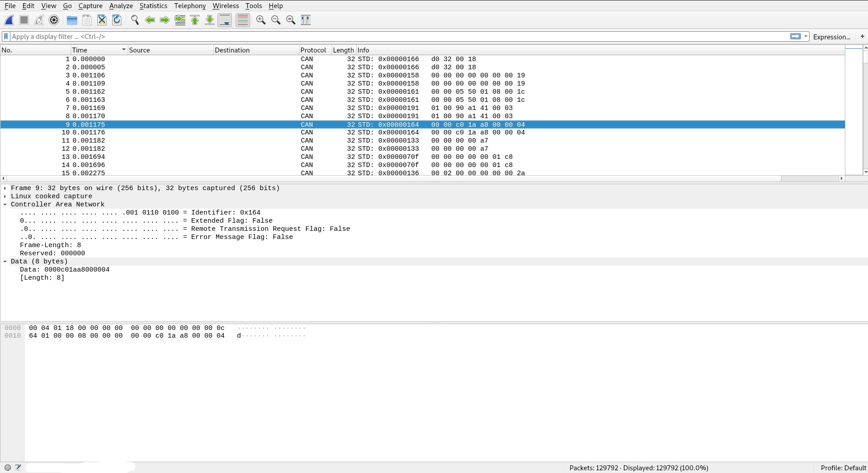The image size is (868, 473).
Task: Toggle automatic scrolling in live capture
Action: [x=224, y=20]
